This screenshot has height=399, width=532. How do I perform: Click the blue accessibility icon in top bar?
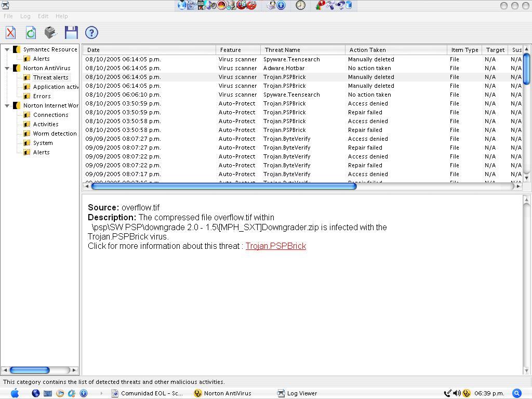[x=281, y=5]
